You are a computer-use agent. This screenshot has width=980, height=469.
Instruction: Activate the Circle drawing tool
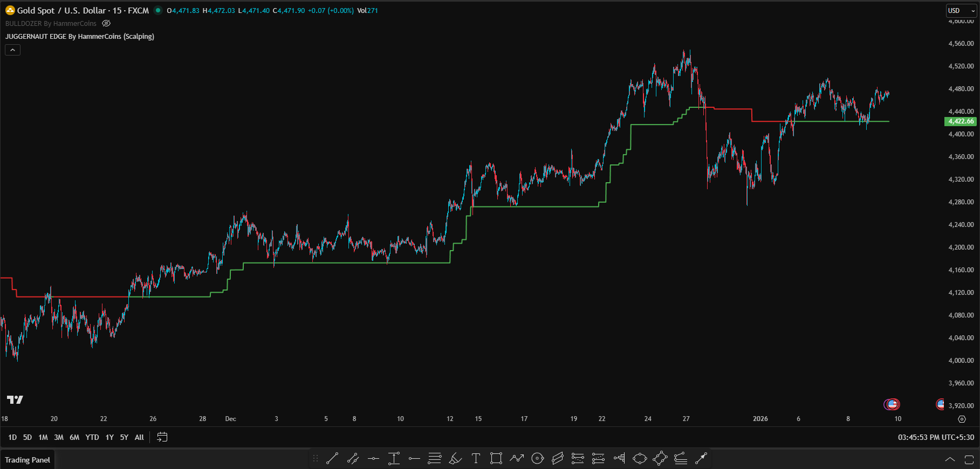pos(537,459)
